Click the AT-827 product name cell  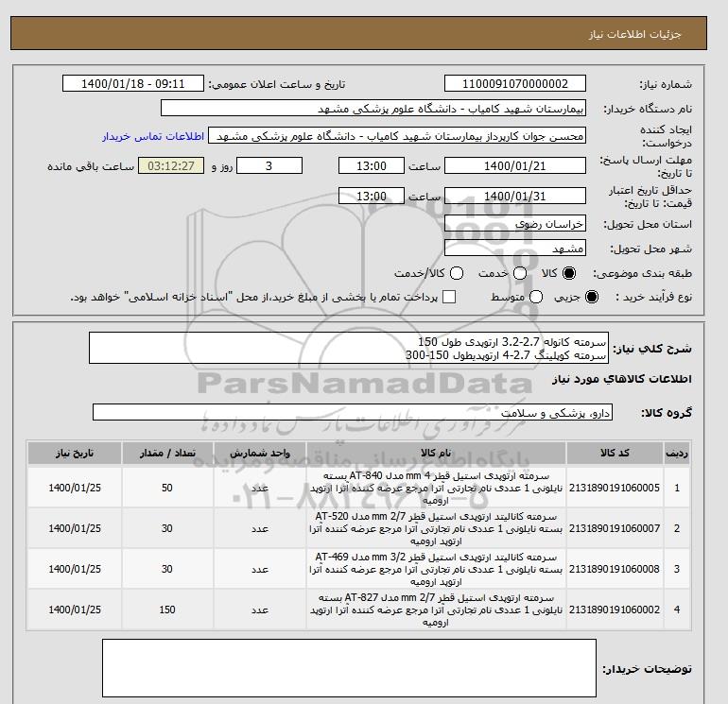tap(436, 610)
